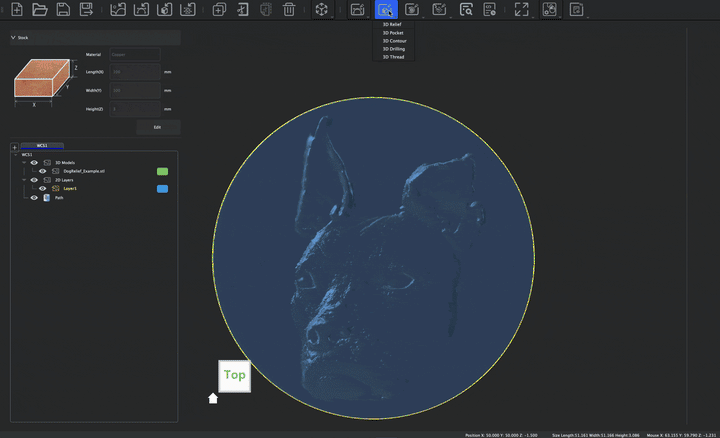
Task: Click blue color swatch of Layer1
Action: point(163,189)
